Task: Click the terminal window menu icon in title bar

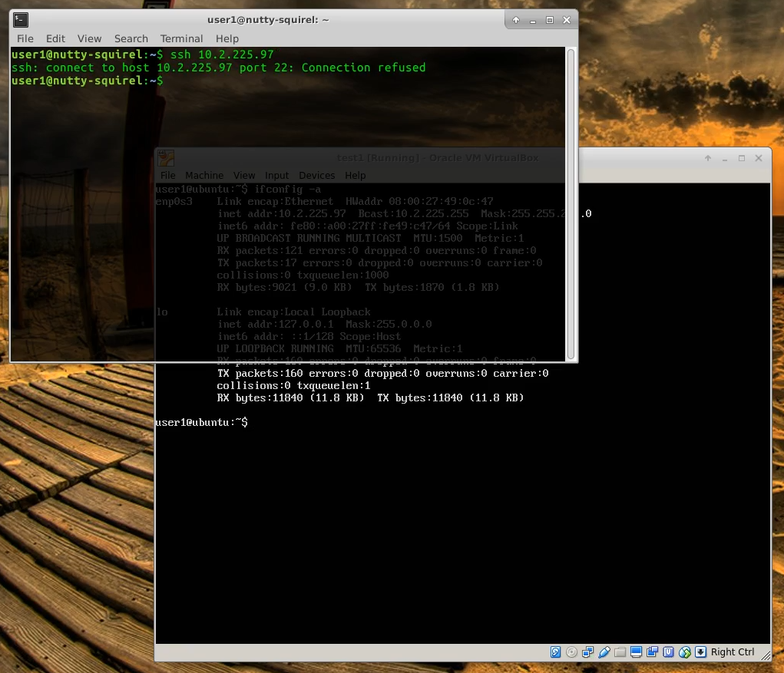Action: [x=21, y=20]
